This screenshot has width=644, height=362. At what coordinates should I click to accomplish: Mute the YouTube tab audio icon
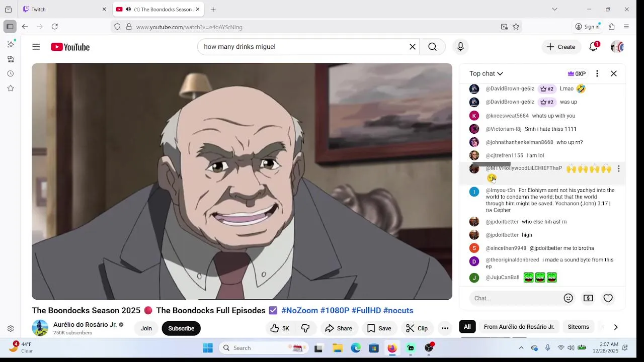pos(128,9)
